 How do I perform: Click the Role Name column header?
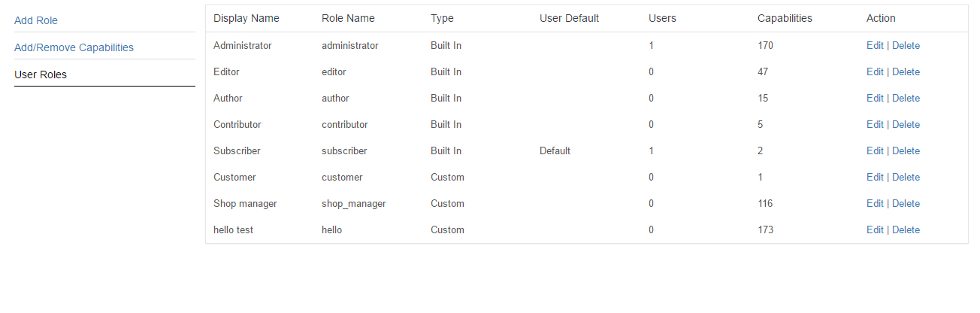348,18
